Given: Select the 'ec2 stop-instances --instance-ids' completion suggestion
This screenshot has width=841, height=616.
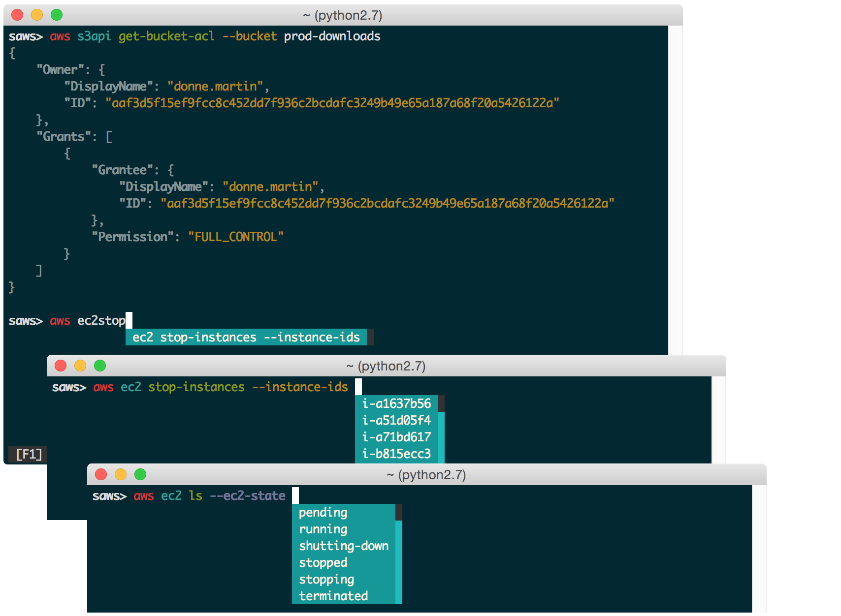Looking at the screenshot, I should (x=246, y=337).
